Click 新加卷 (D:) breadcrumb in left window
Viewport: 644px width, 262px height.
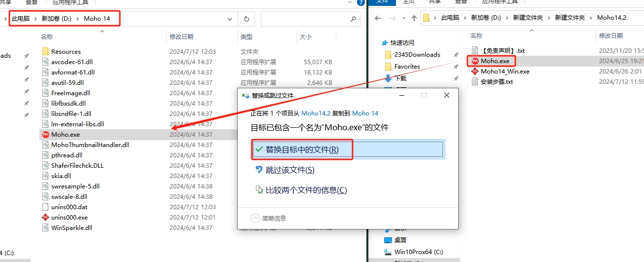click(x=57, y=18)
